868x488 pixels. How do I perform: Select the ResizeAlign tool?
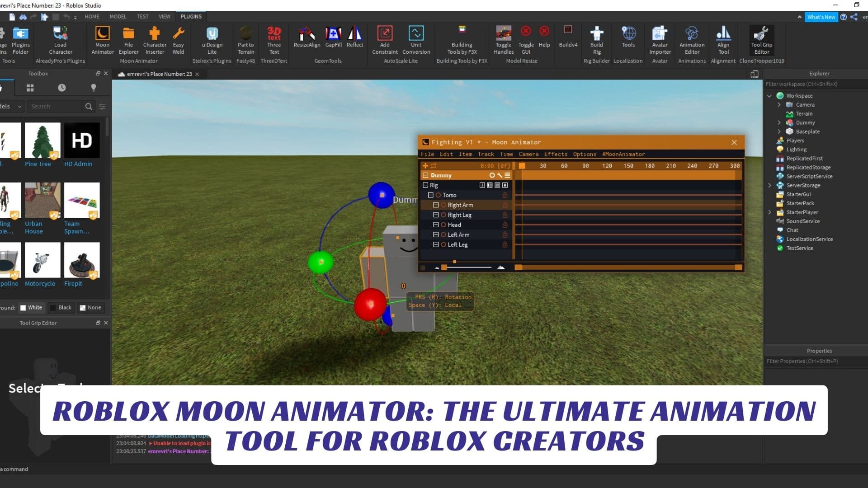pos(307,37)
